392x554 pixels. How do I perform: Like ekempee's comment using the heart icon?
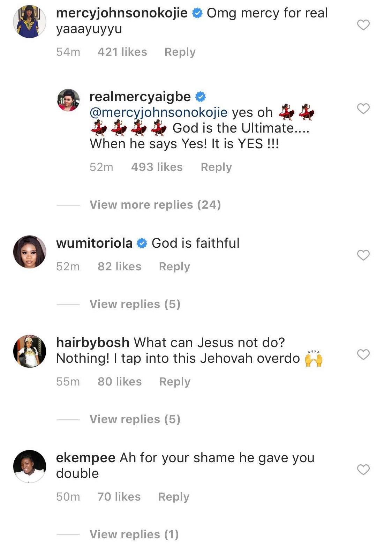tap(363, 470)
